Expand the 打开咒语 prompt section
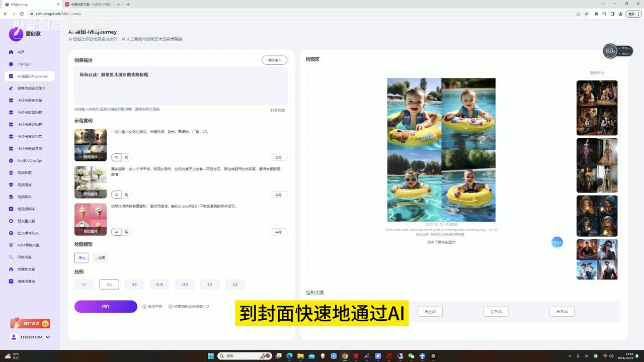Image resolution: width=644 pixels, height=362 pixels. [277, 110]
